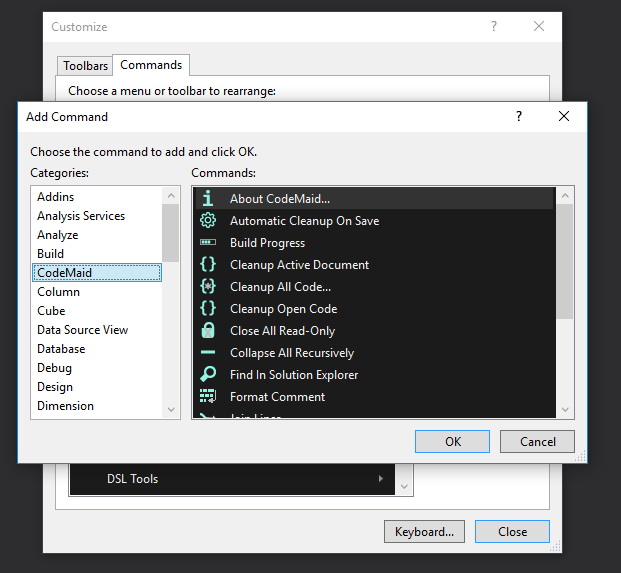Click the Build Progress bar icon
The width and height of the screenshot is (621, 573).
pos(208,242)
